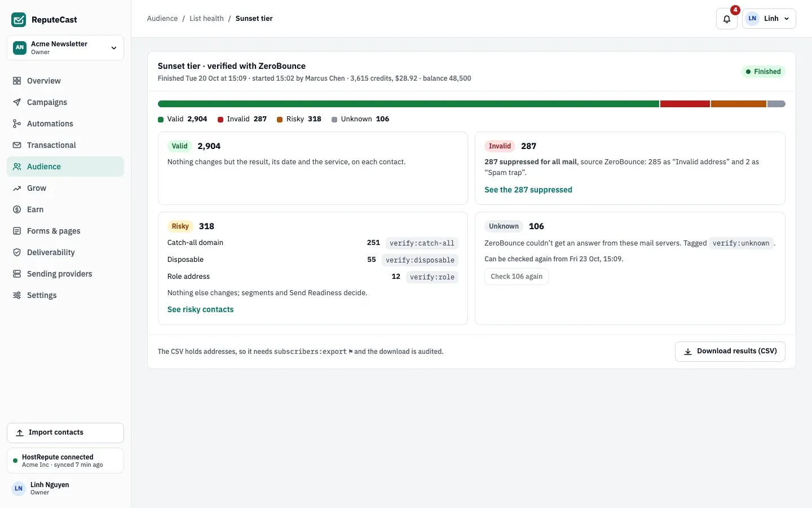Click Linh Nguyen's avatar in the sidebar footer

click(19, 488)
